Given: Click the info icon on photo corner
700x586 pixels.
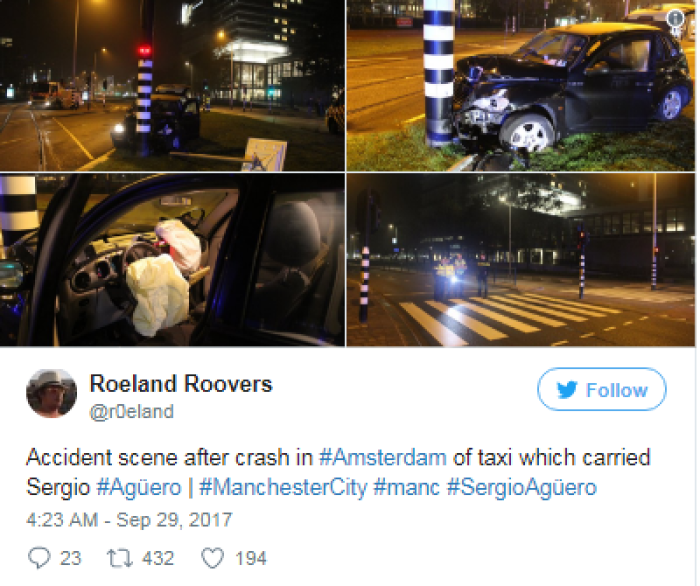Looking at the screenshot, I should point(675,18).
